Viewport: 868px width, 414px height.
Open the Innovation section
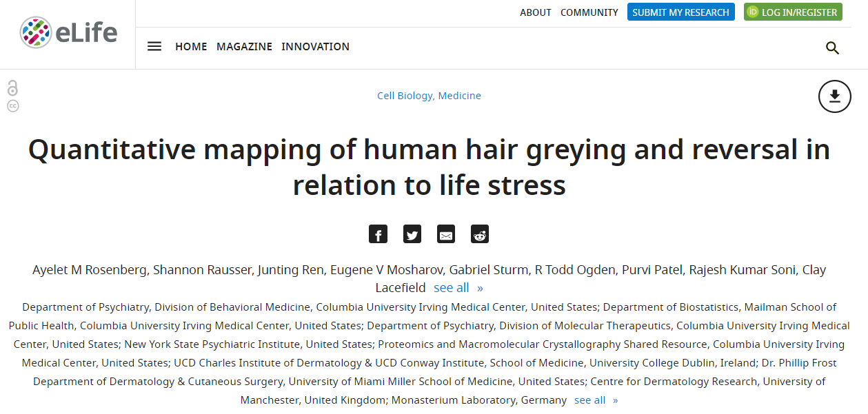point(315,47)
